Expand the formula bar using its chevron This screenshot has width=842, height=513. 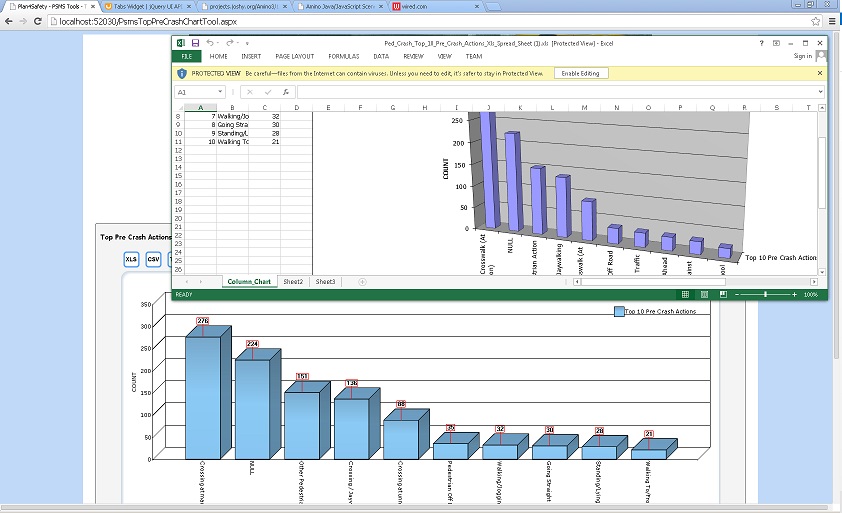820,92
